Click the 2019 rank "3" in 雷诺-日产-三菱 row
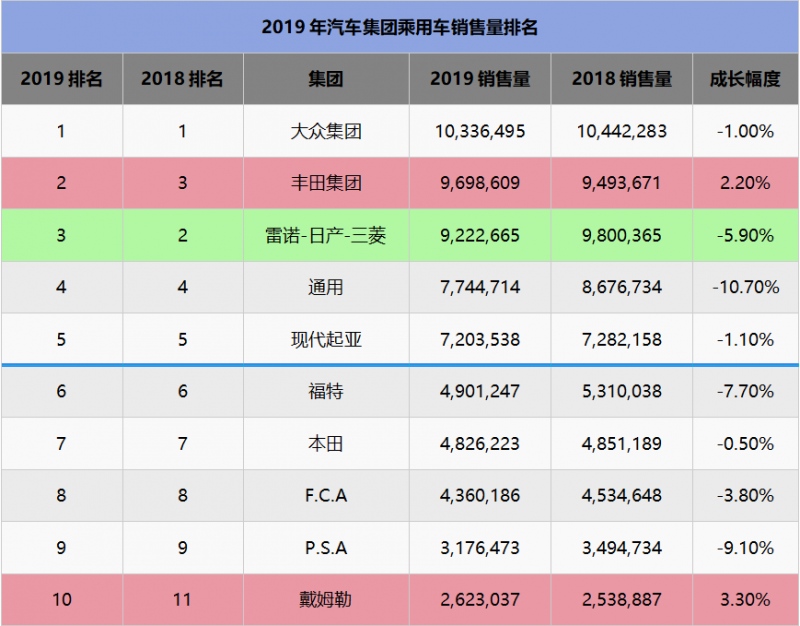 pos(61,236)
